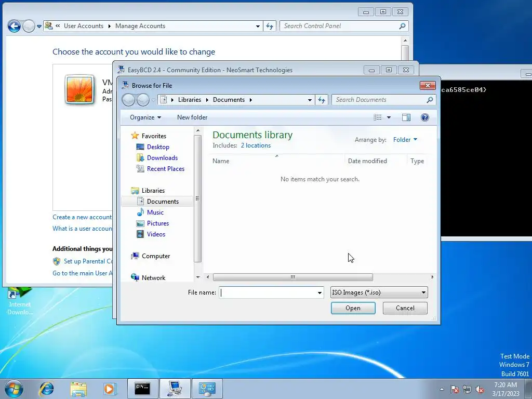532x399 pixels.
Task: Click the taskbar clock showing 7:20 AM
Action: point(506,389)
